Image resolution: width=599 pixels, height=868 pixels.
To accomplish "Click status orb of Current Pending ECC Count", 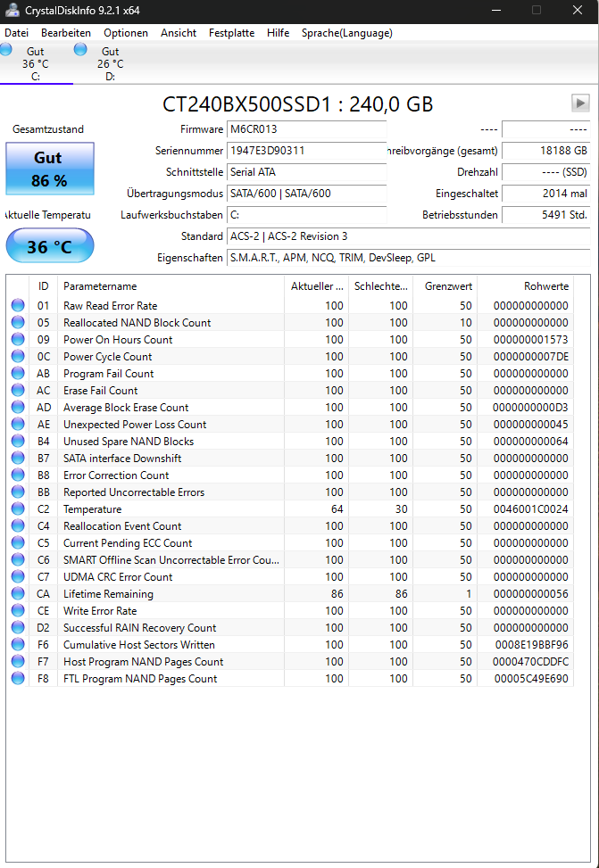I will [x=18, y=543].
